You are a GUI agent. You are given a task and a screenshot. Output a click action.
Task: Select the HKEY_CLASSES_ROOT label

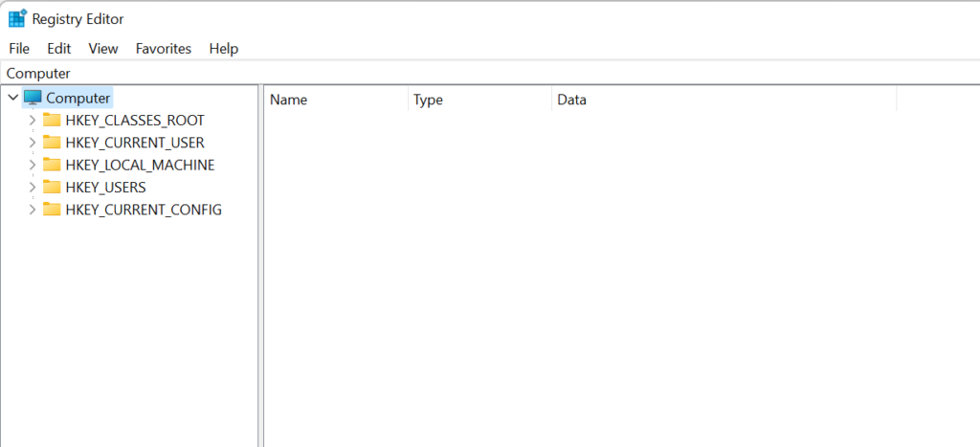pos(135,120)
